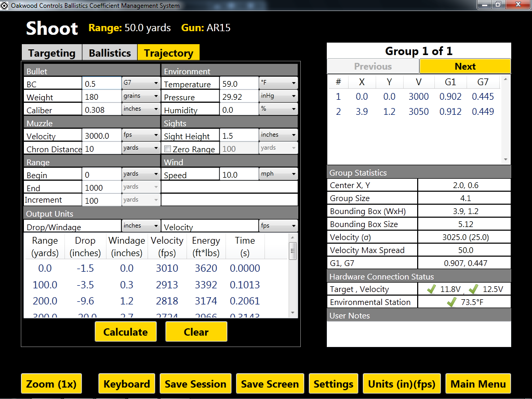Open the Drop/Windage output inches dropdown
The image size is (532, 399).
[x=141, y=226]
